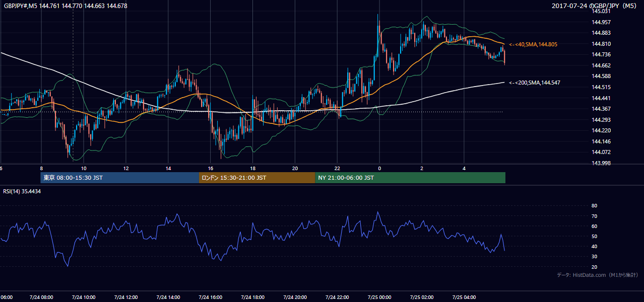This screenshot has width=644, height=302.
Task: Click the RSI 40 level label
Action: click(x=594, y=246)
